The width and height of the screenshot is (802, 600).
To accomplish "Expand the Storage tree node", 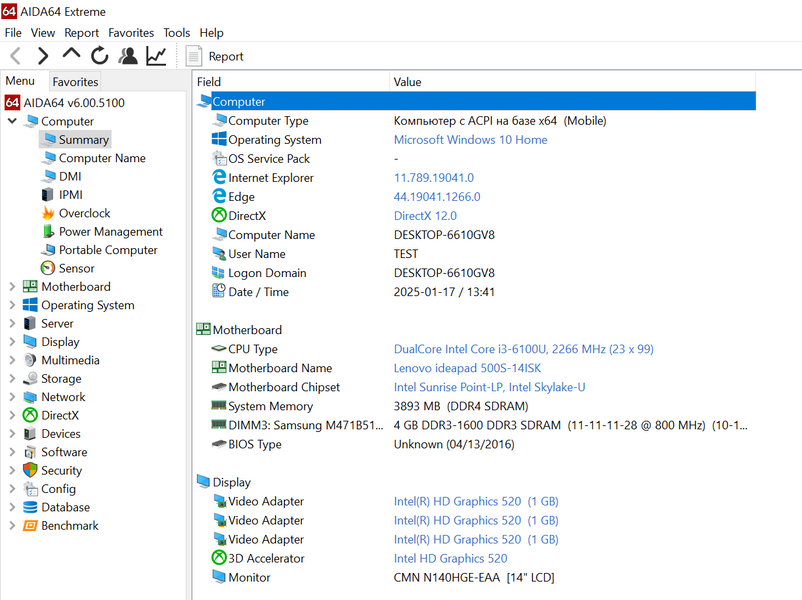I will 12,379.
